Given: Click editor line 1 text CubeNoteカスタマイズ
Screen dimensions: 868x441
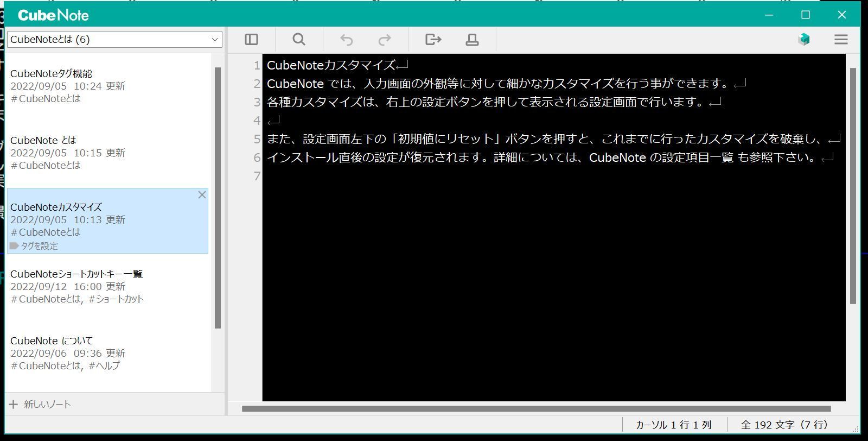Looking at the screenshot, I should click(331, 65).
